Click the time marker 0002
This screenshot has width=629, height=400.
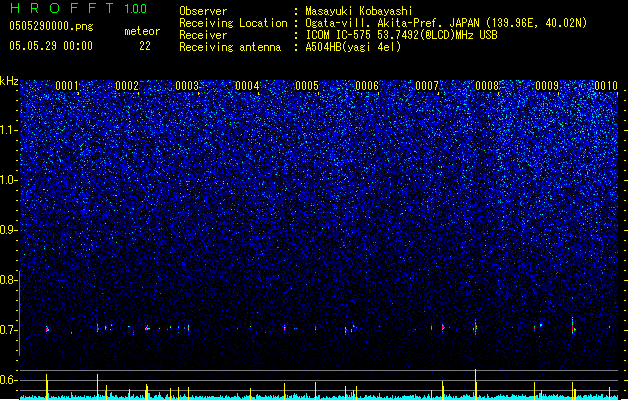127,86
